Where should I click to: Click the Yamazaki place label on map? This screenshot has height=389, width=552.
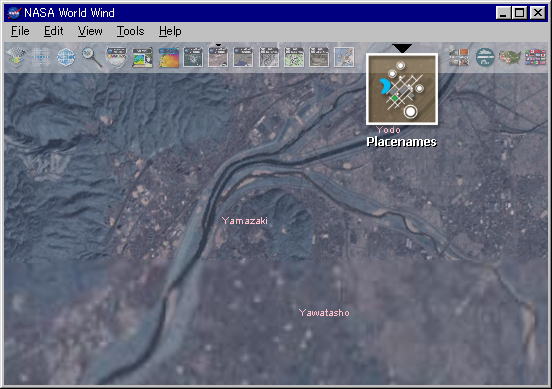pos(245,221)
